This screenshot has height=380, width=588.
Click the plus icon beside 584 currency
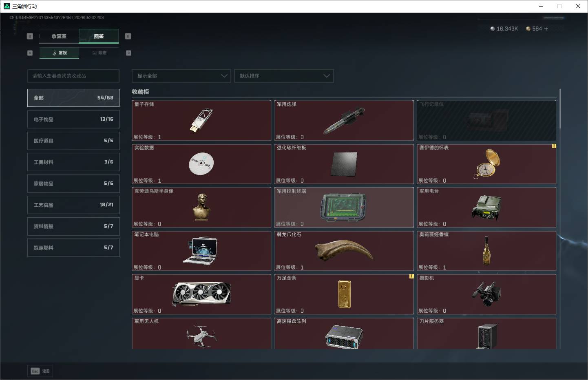pos(546,29)
